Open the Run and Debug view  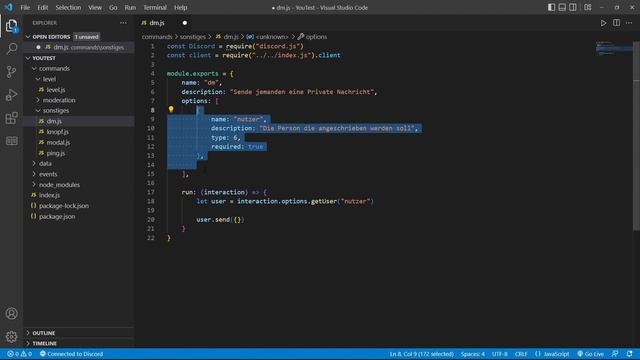click(11, 95)
